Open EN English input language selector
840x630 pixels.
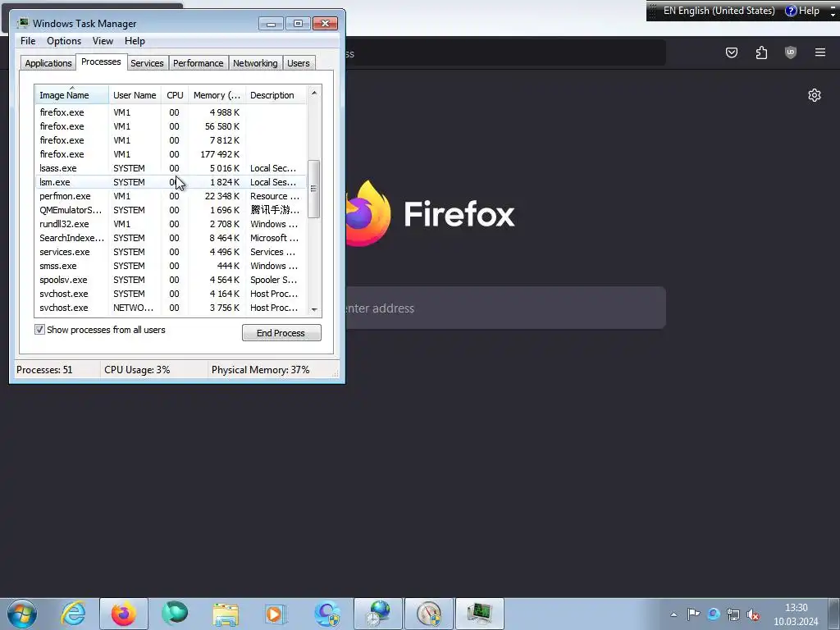tap(719, 11)
